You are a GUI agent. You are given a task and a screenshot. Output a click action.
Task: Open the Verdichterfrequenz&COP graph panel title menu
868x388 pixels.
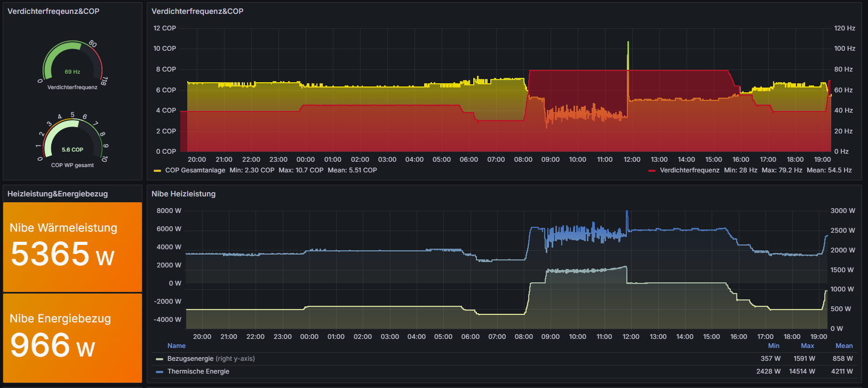(197, 11)
